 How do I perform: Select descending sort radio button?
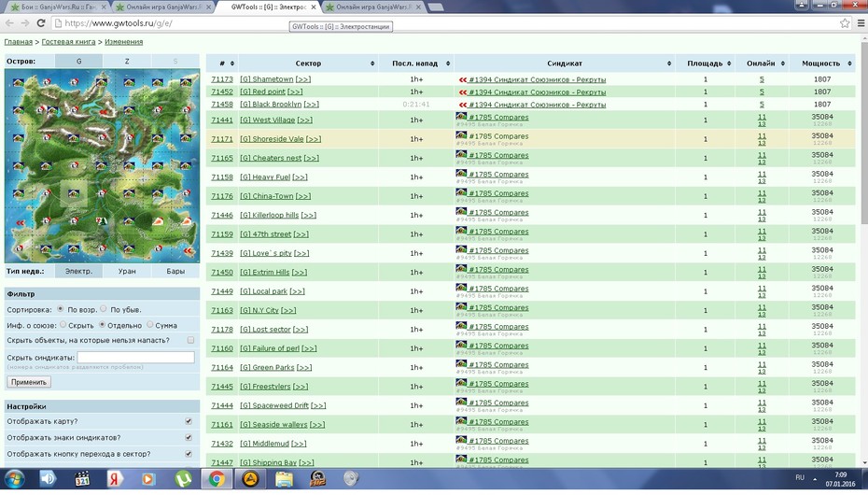(x=104, y=309)
